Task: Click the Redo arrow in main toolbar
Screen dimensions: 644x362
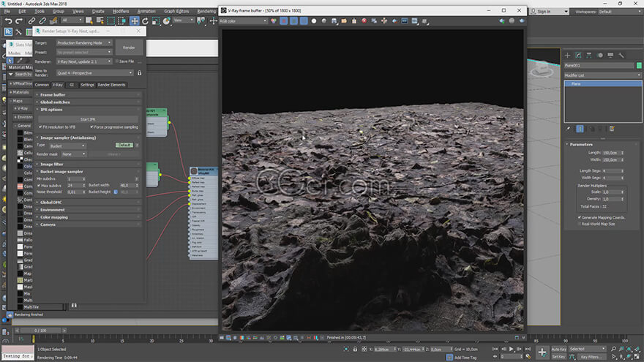Action: click(19, 20)
